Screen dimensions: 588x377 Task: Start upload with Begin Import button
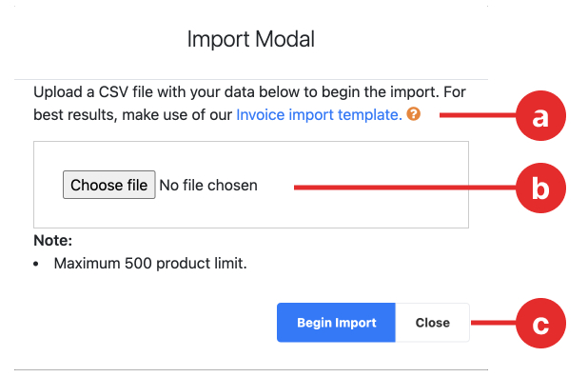click(x=336, y=323)
